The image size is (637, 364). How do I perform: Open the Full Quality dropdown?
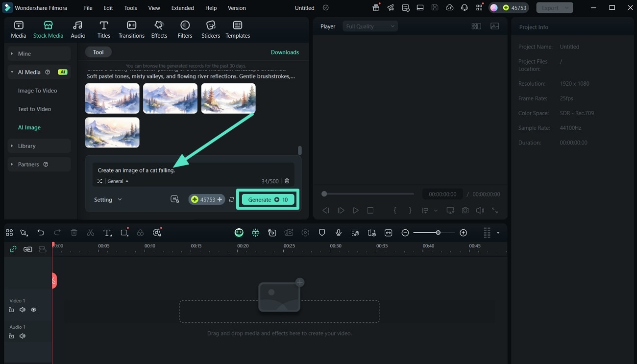click(370, 26)
